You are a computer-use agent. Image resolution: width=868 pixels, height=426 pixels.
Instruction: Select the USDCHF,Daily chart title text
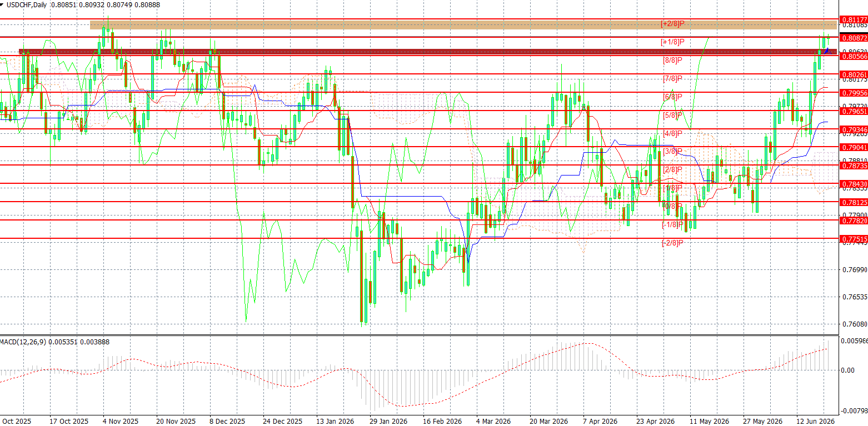[27, 4]
